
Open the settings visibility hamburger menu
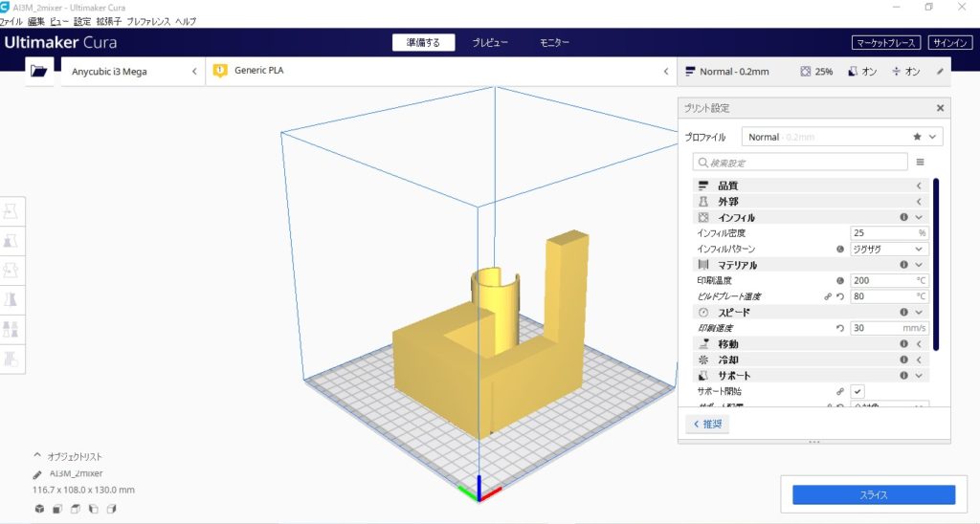(x=921, y=163)
